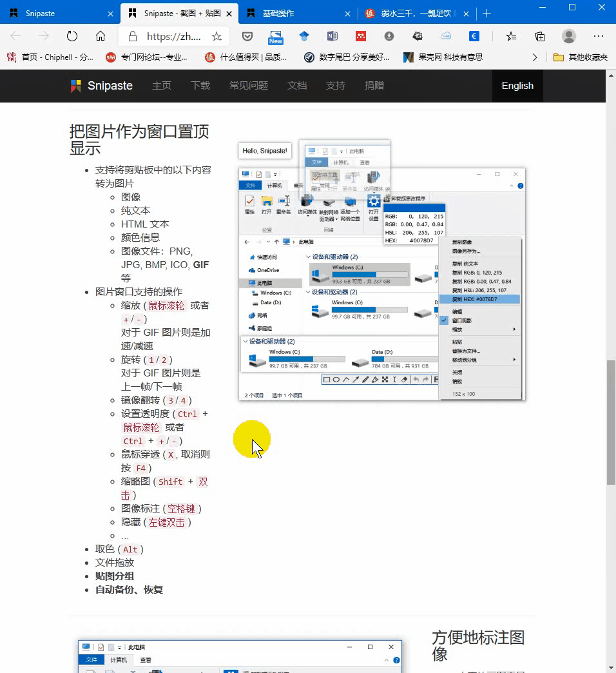This screenshot has width=616, height=673.
Task: Click the browser forward arrow
Action: coord(43,36)
